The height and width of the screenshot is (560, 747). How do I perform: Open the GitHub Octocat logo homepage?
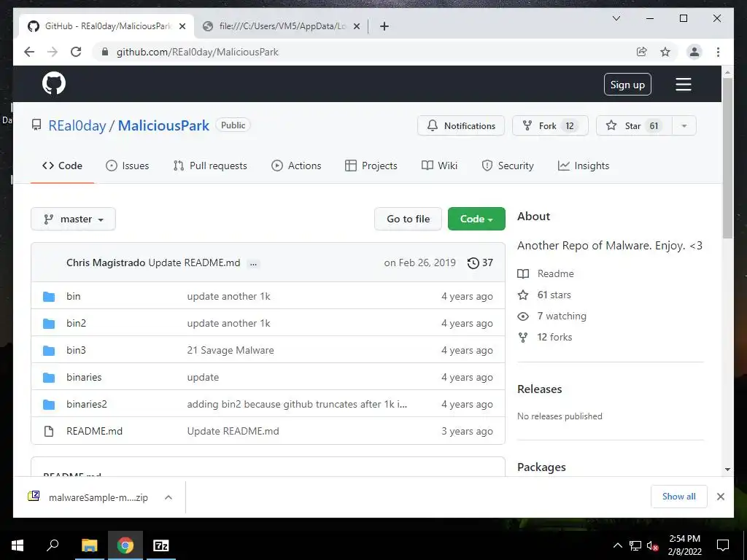pos(54,84)
